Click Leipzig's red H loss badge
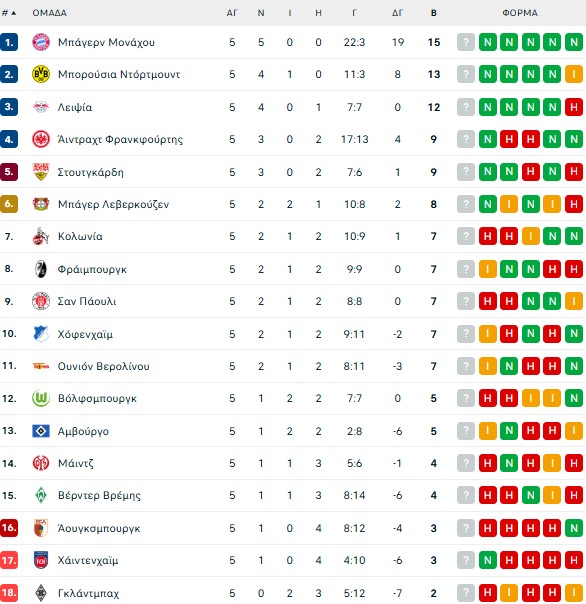Screen dimensions: 586x604 pos(574,107)
